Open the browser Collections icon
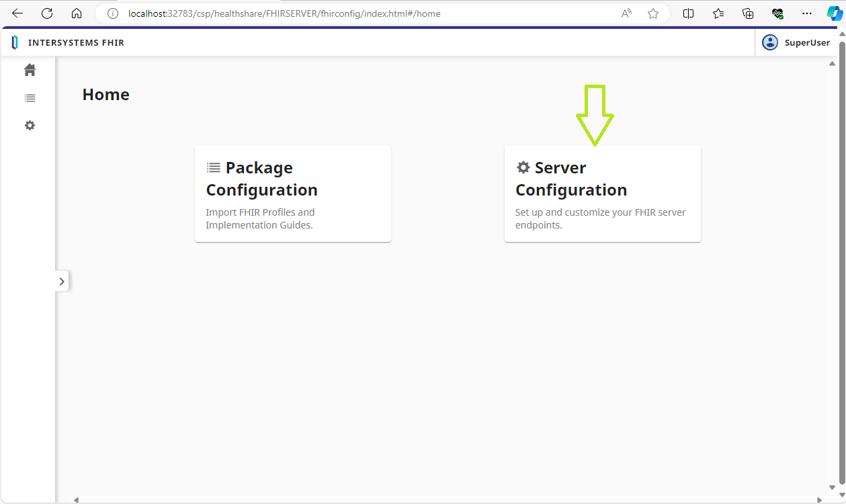 point(748,13)
